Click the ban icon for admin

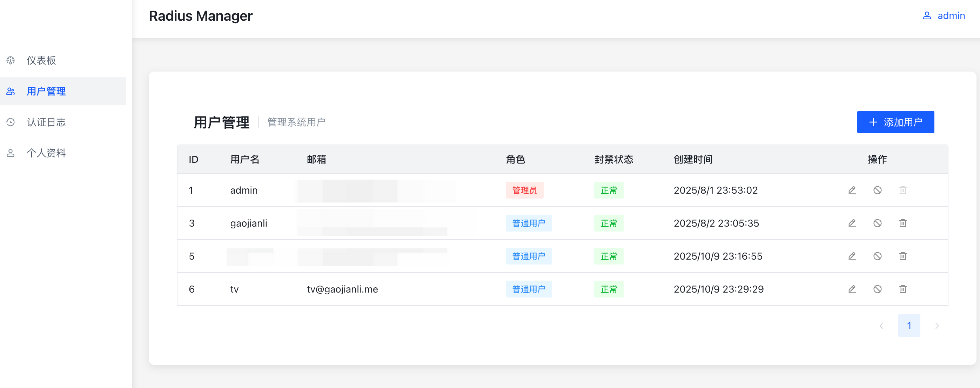[877, 190]
